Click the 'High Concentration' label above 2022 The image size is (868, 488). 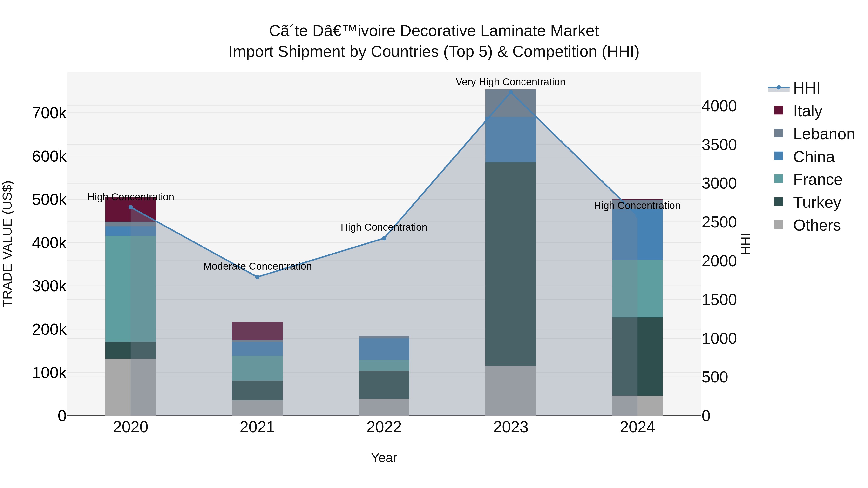point(384,227)
